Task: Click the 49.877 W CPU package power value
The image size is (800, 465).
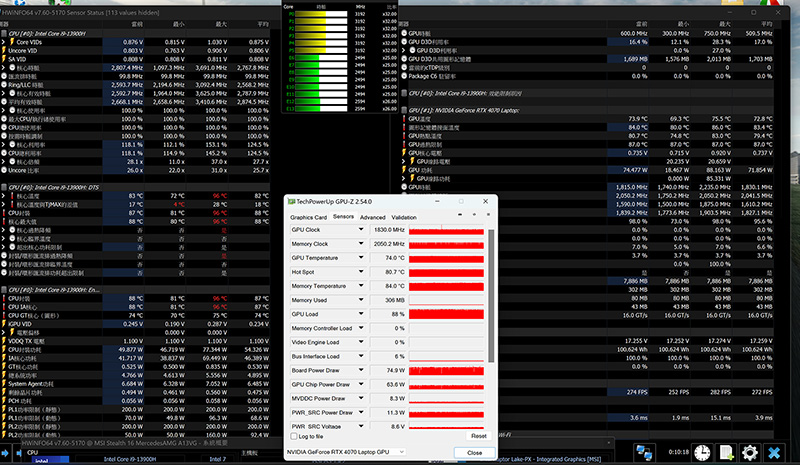Action: click(130, 350)
